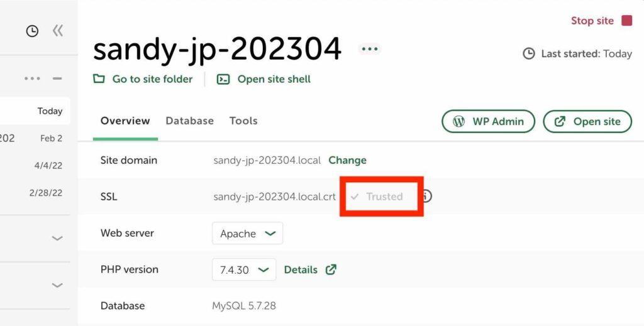The width and height of the screenshot is (644, 326).
Task: Click the WP Admin button
Action: click(x=488, y=121)
